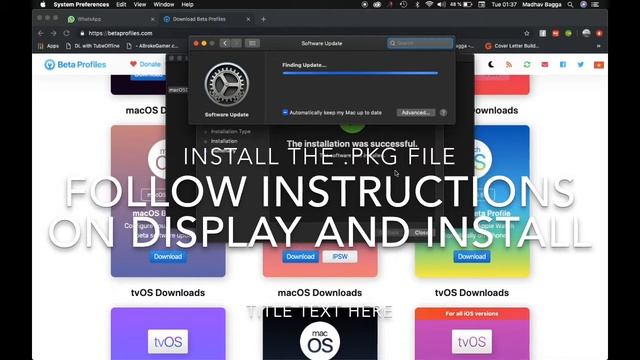This screenshot has height=360, width=640.
Task: Click Download beside the IPSW button
Action: click(300, 257)
